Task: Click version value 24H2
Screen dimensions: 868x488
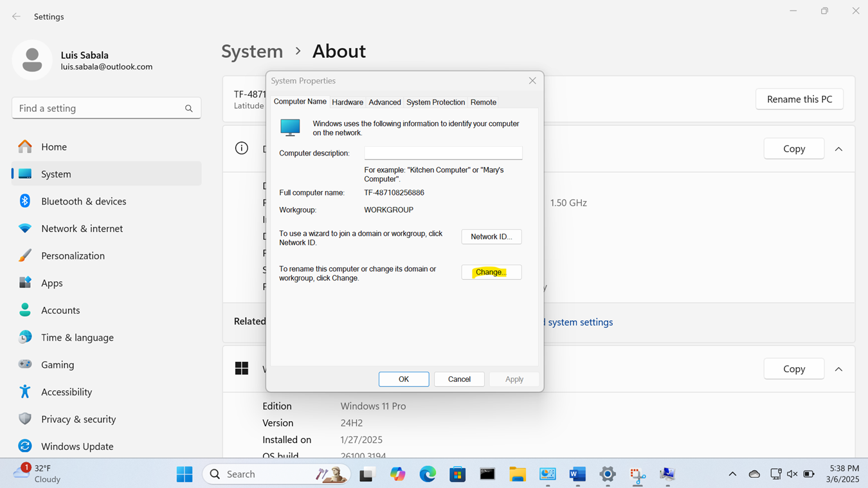Action: click(x=352, y=423)
